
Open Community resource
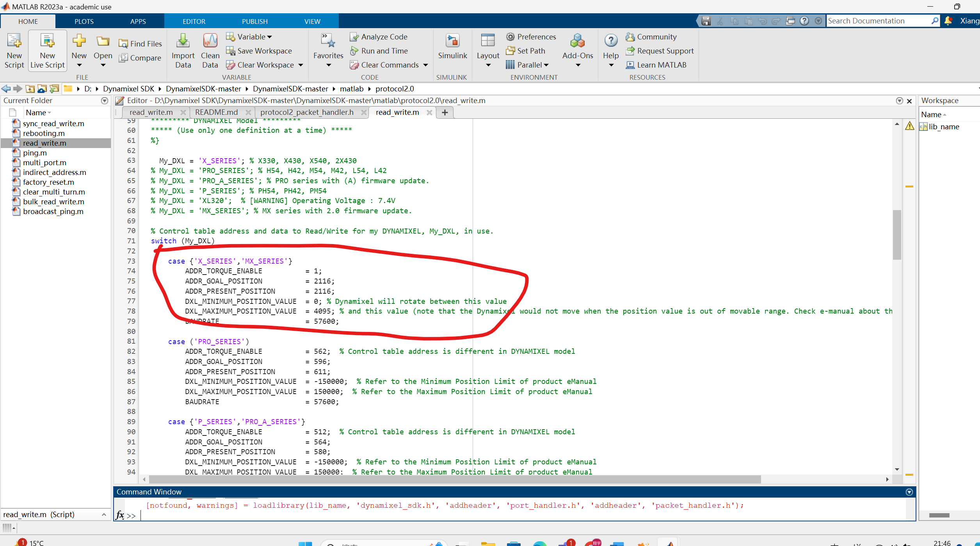(x=651, y=37)
